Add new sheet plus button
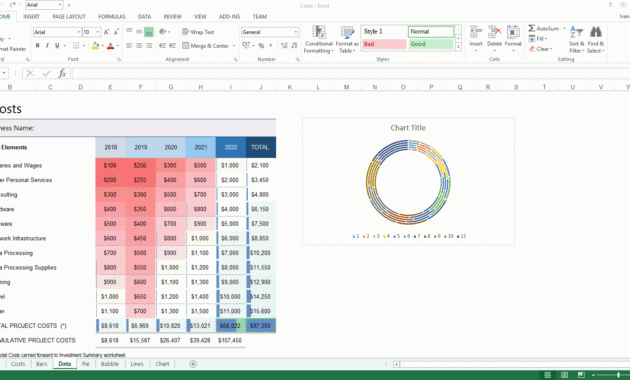 click(193, 364)
